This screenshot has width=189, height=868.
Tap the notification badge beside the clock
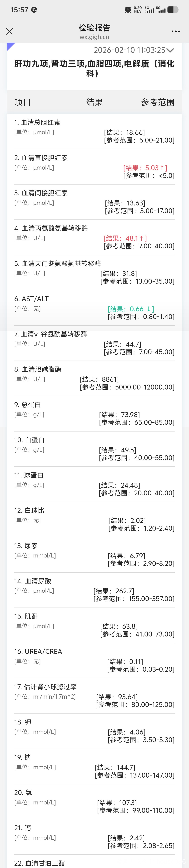click(x=34, y=10)
